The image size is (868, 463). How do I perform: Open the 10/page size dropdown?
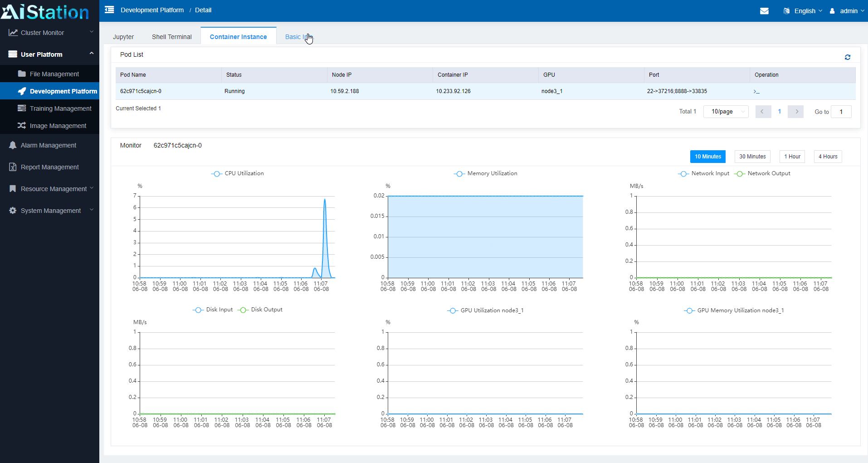[726, 112]
